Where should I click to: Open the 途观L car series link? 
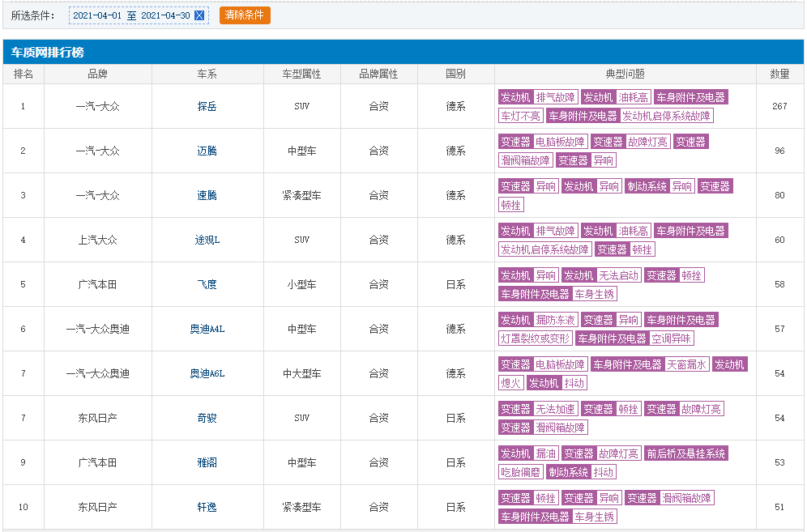coord(207,240)
